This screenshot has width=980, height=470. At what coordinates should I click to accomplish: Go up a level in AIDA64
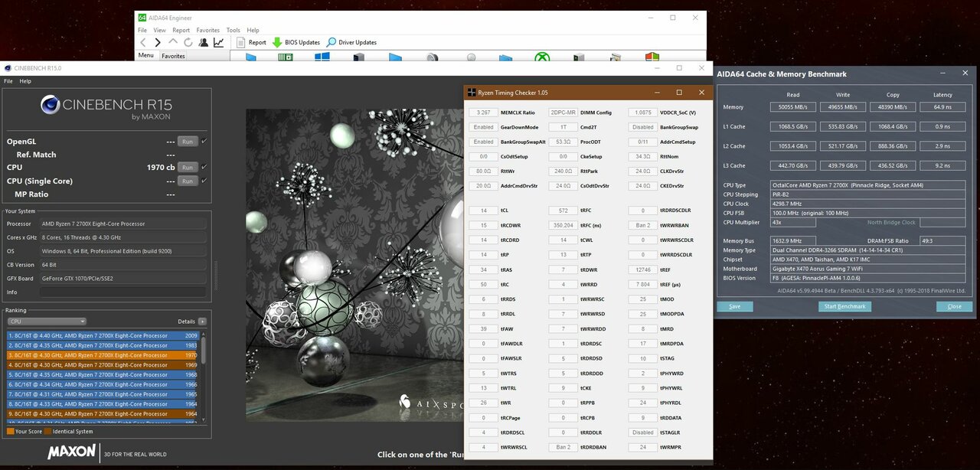click(x=172, y=42)
